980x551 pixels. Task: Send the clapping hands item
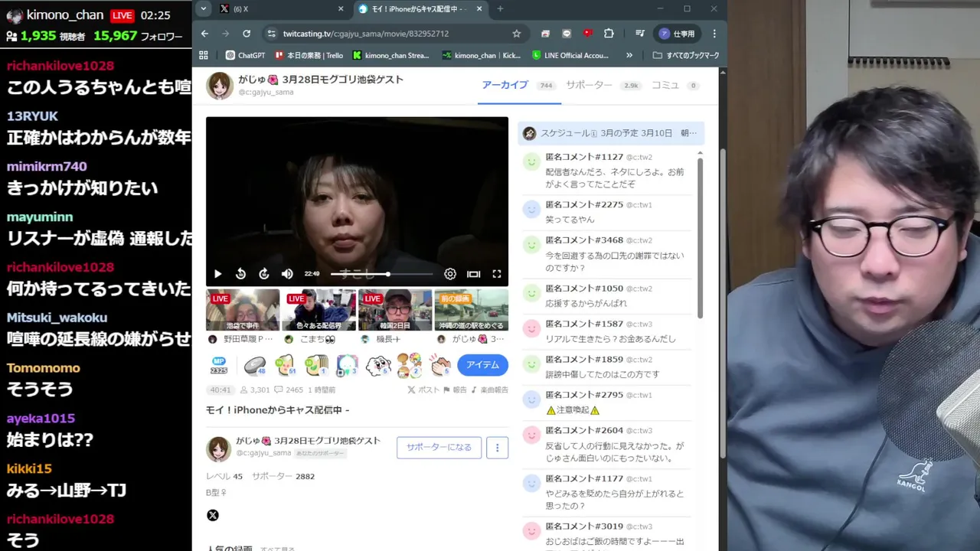pyautogui.click(x=440, y=366)
